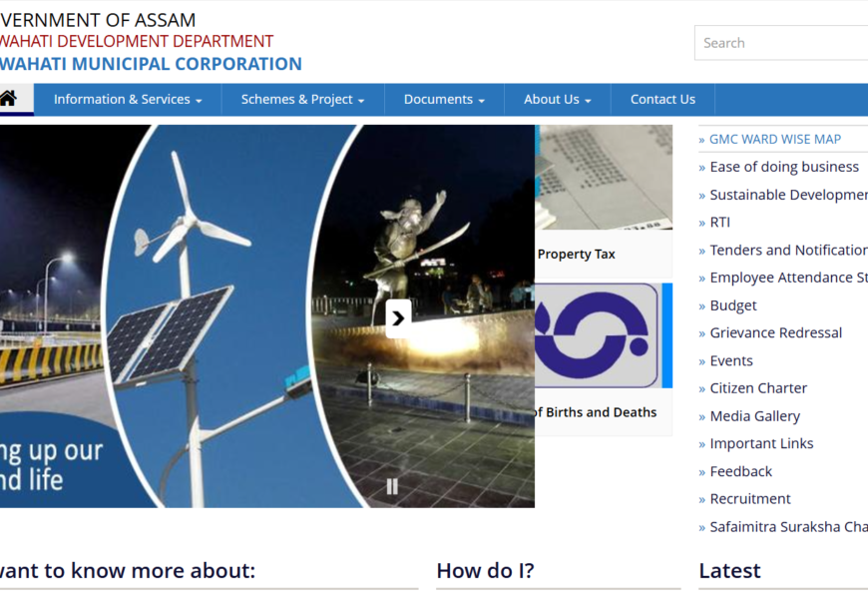Expand the About Us menu
Viewport: 868px width, 599px height.
pos(557,100)
